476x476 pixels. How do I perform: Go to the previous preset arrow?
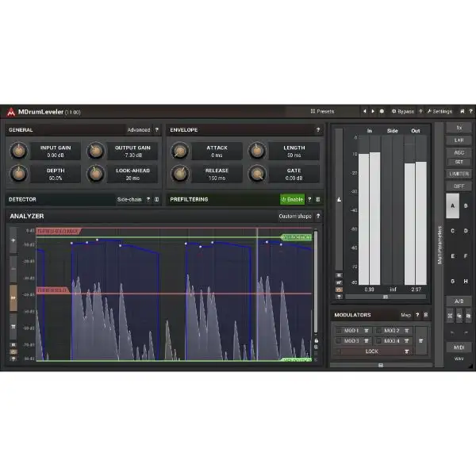point(364,112)
